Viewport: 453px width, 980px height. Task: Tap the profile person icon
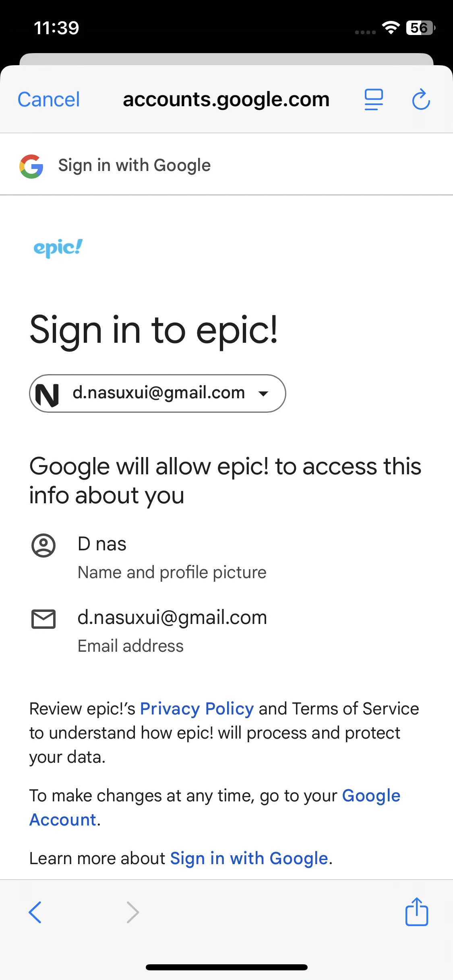(43, 545)
